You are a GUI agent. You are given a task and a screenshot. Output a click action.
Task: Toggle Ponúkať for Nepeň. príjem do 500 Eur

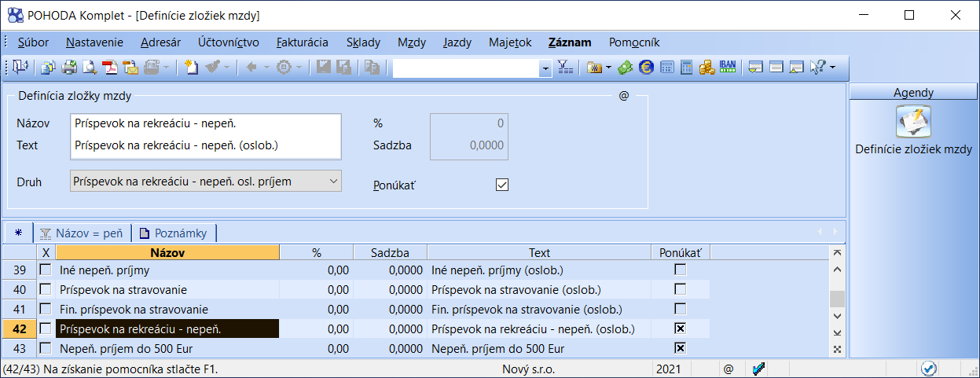pyautogui.click(x=681, y=348)
